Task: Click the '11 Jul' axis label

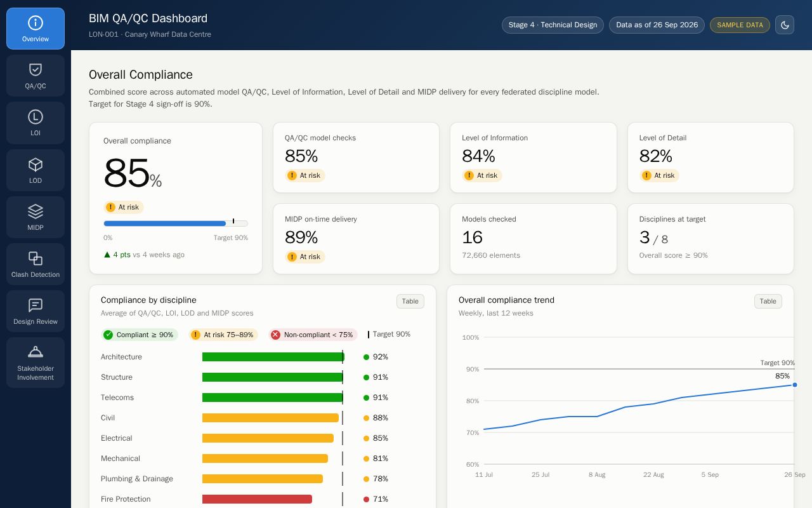Action: (484, 474)
